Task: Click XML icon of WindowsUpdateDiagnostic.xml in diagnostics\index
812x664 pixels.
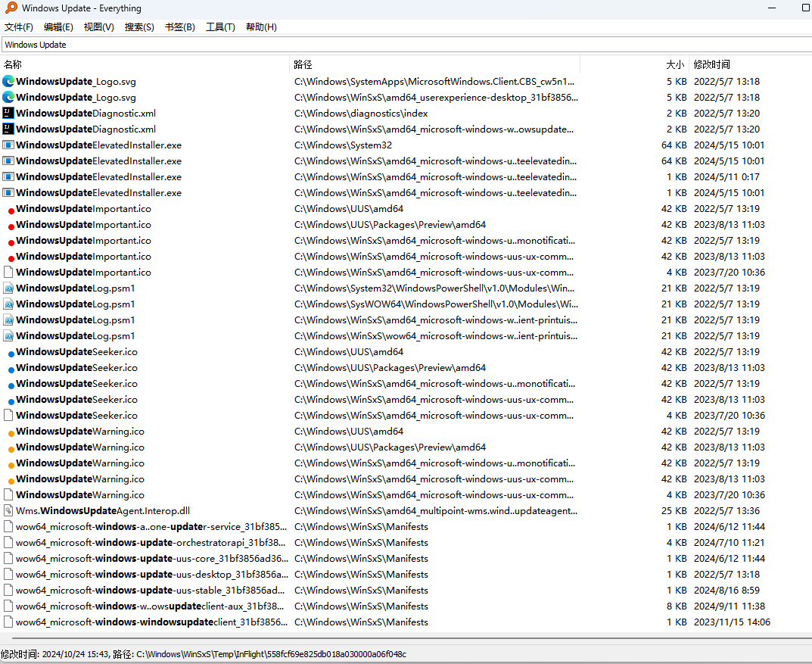Action: pos(8,113)
